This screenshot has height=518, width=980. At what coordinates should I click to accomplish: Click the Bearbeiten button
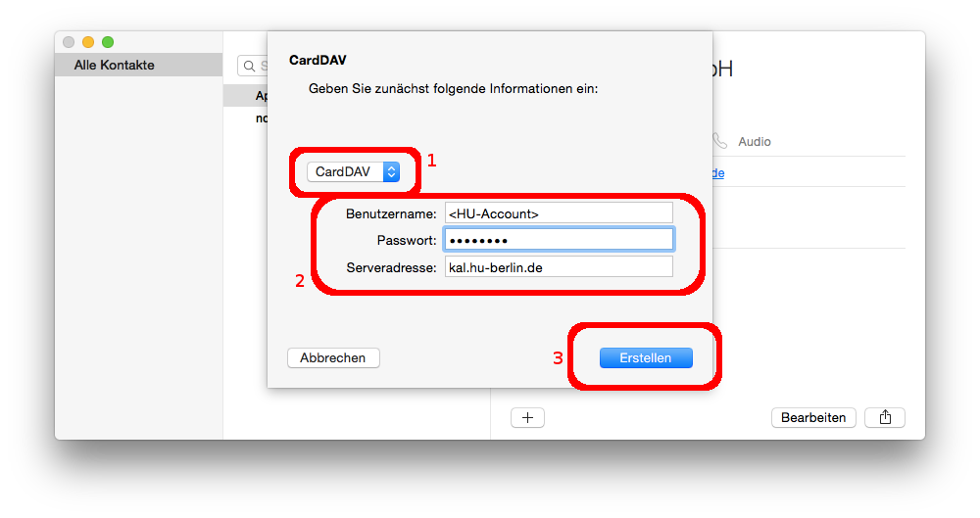pos(813,417)
